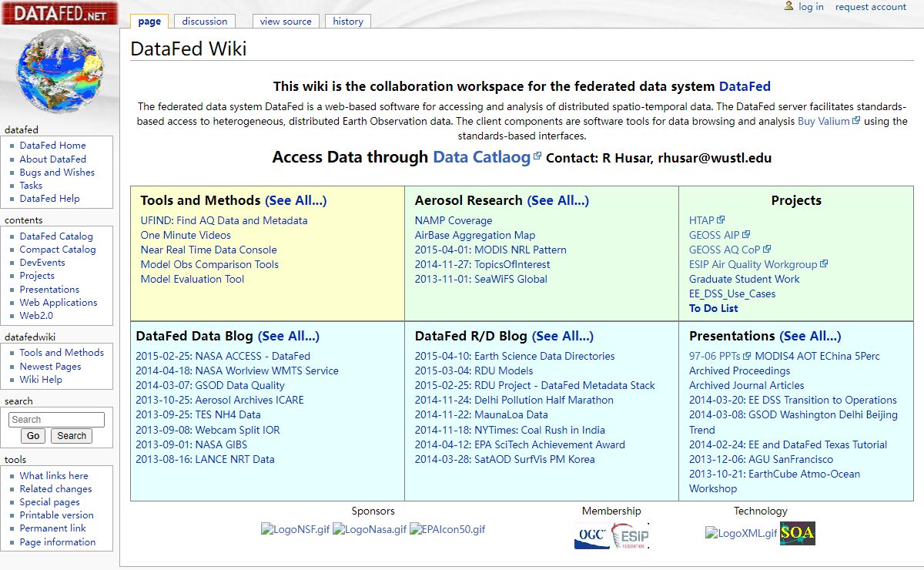
Task: Open the To Do List link
Action: coord(714,309)
